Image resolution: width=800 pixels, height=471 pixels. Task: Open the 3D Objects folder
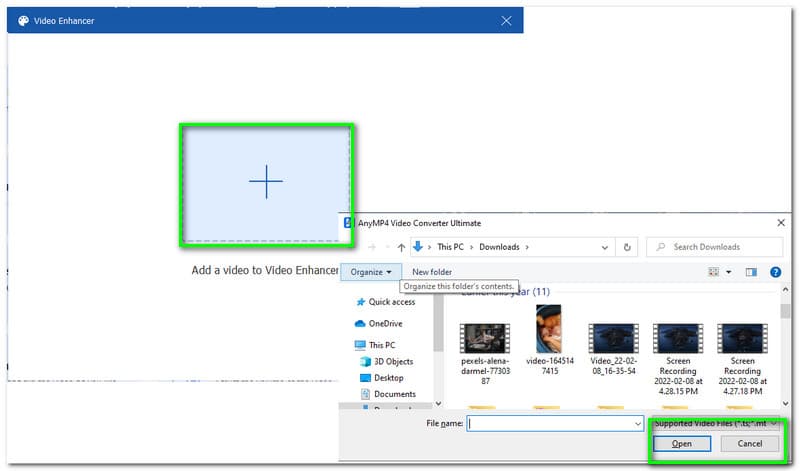(393, 361)
